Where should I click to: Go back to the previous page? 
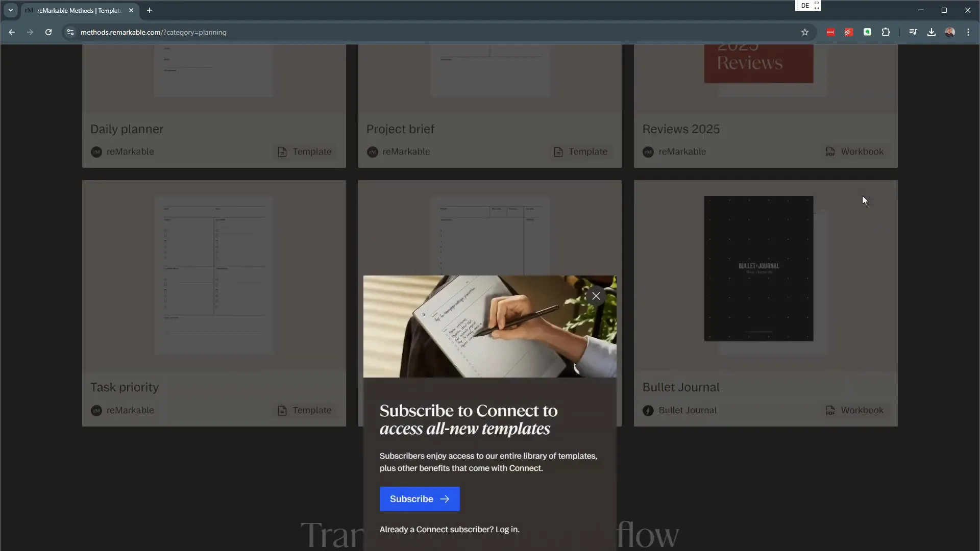coord(12,32)
